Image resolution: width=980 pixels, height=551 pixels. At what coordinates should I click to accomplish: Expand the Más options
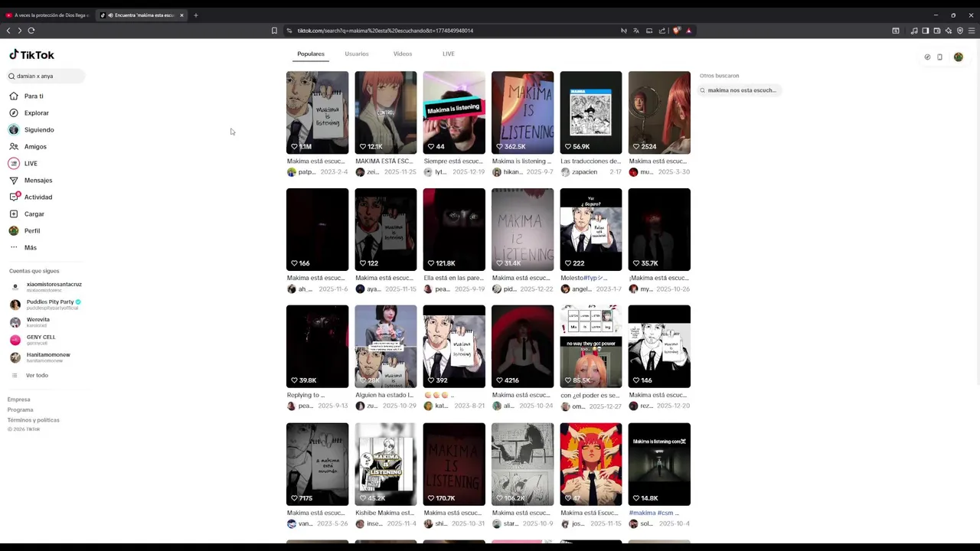[23, 248]
